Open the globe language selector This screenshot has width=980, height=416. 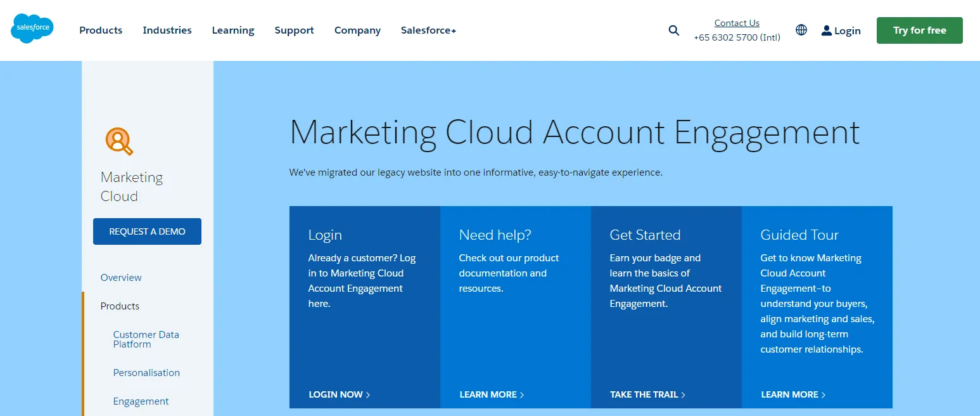pyautogui.click(x=801, y=30)
